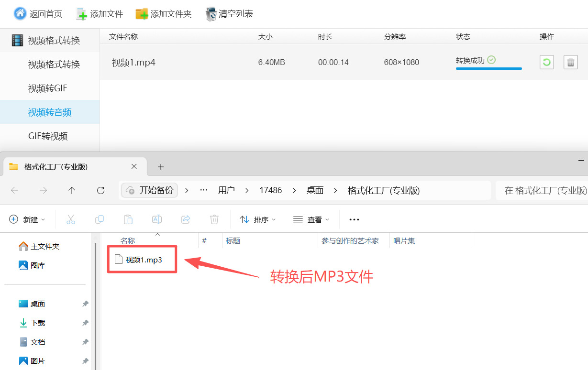This screenshot has height=370, width=588.
Task: Click the 桌面 breadcrumb segment
Action: pos(315,190)
